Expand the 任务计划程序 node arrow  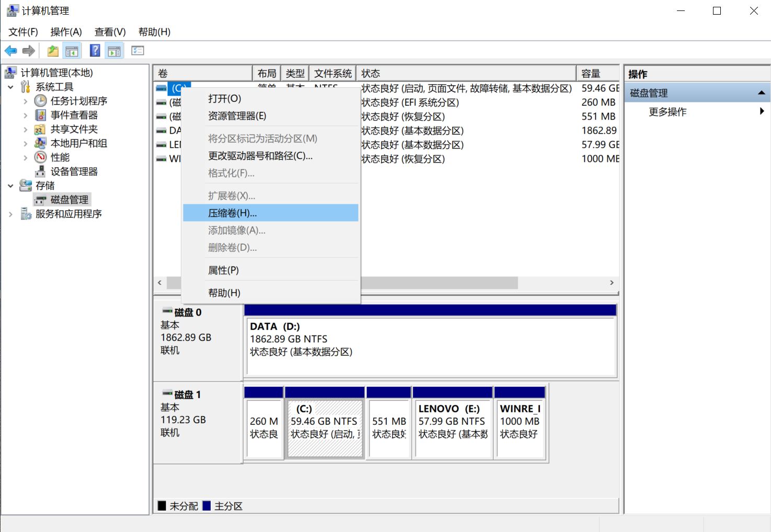(x=25, y=101)
